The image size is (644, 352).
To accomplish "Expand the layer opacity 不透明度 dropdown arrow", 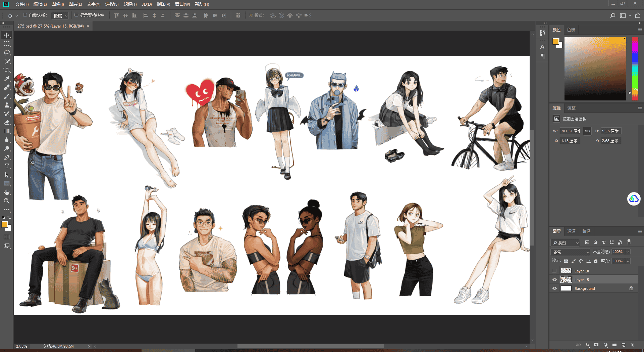I will pos(628,252).
